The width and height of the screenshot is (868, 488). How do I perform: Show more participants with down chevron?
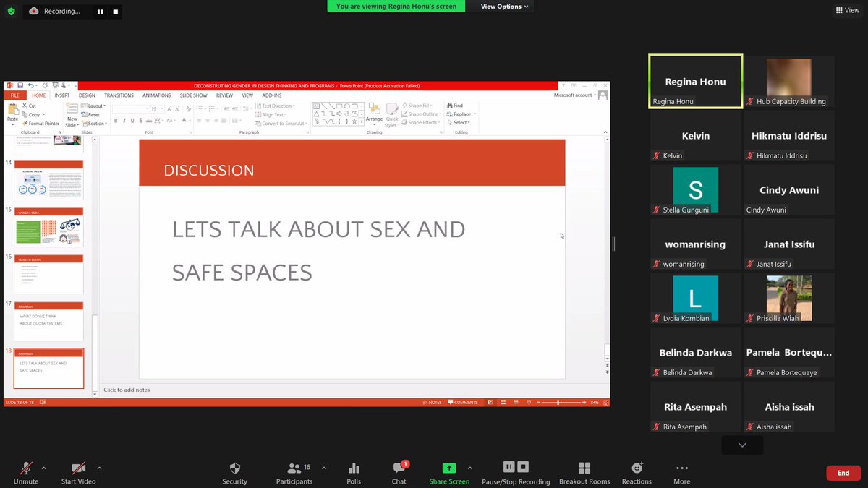742,445
